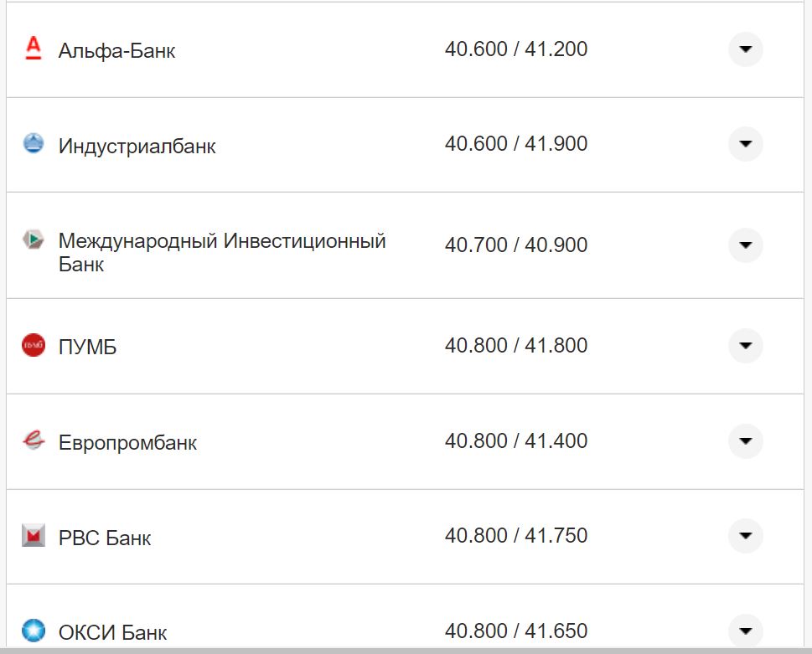This screenshot has height=654, width=812.
Task: Select the 40.700 / 40.900 rate text
Action: [x=515, y=245]
